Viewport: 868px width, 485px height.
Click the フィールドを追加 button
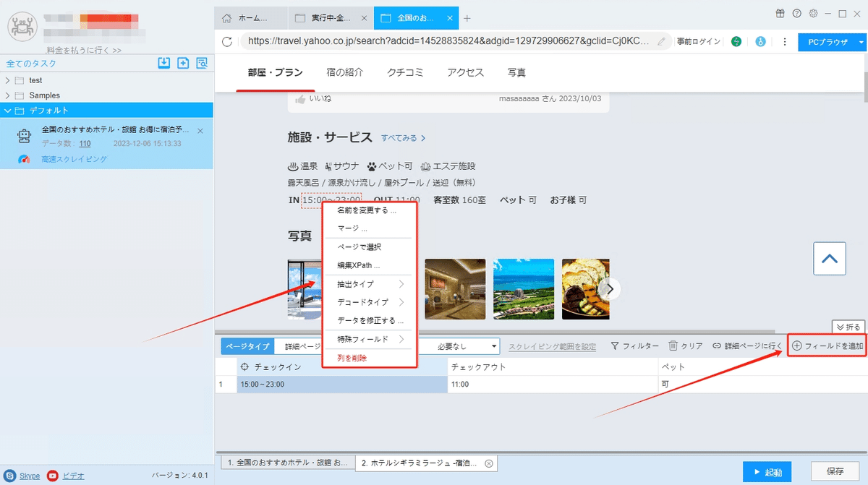point(827,346)
